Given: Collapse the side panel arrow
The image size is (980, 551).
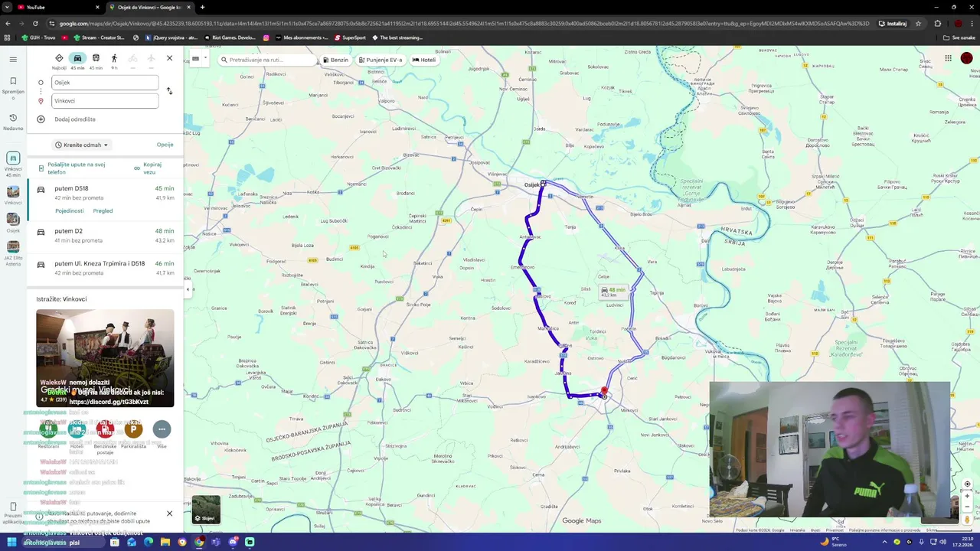Looking at the screenshot, I should click(x=188, y=289).
